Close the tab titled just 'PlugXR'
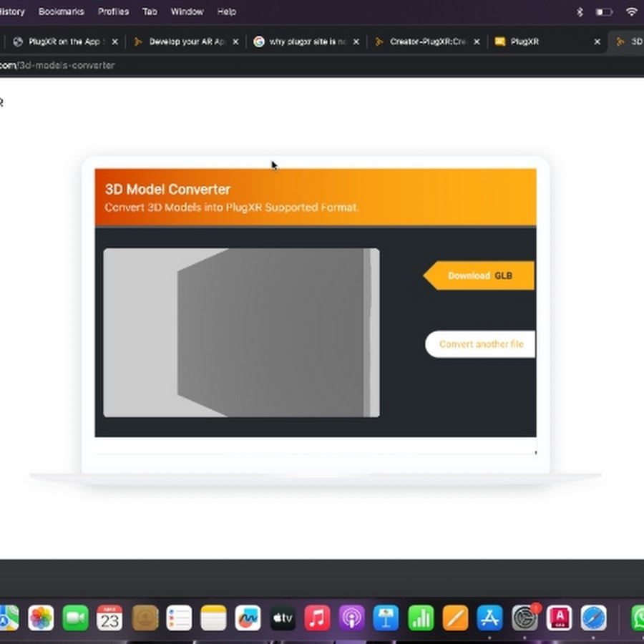The height and width of the screenshot is (644, 644). pyautogui.click(x=597, y=42)
